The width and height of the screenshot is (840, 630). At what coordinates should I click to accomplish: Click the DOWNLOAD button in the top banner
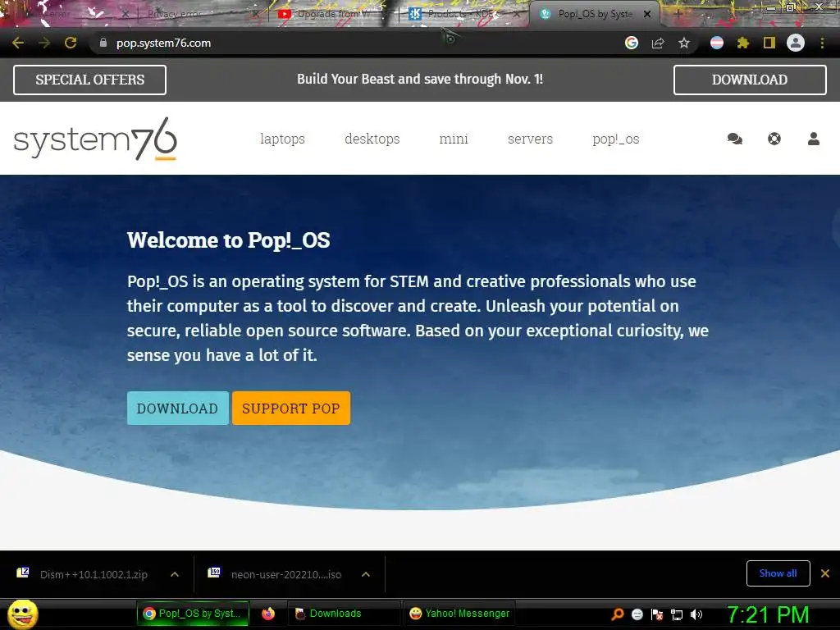click(x=750, y=80)
